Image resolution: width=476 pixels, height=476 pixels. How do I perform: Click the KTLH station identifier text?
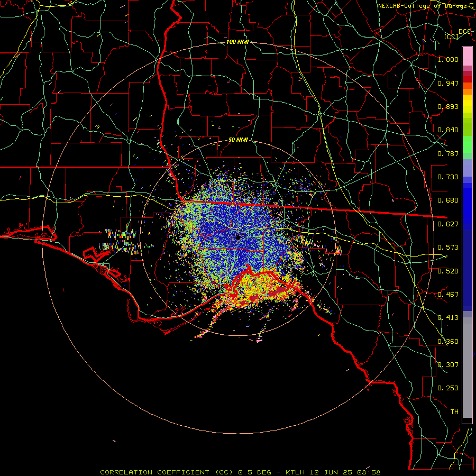(295, 472)
